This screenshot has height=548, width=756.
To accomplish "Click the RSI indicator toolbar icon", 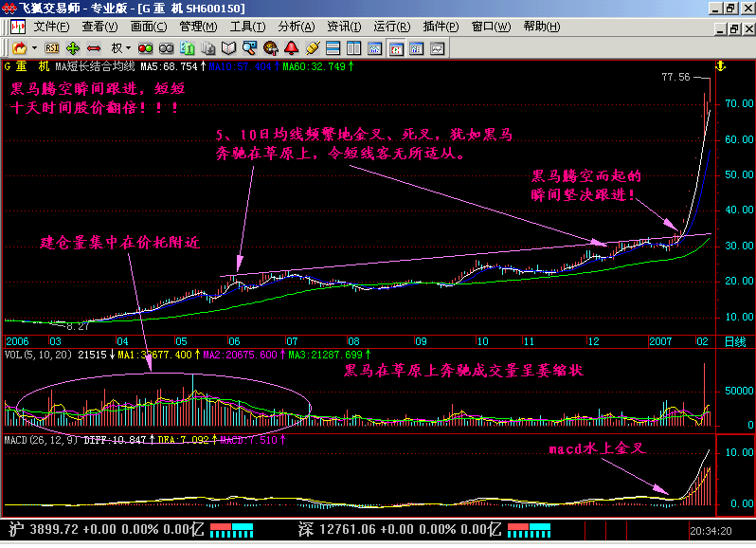I will coord(53,47).
